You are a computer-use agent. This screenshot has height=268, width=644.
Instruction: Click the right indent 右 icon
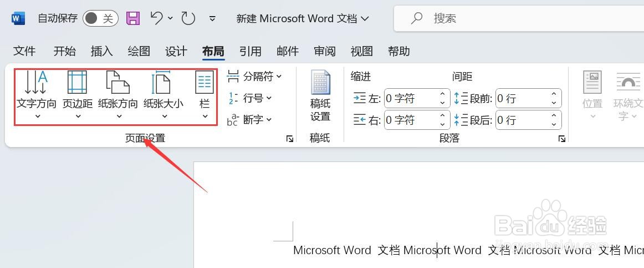359,120
